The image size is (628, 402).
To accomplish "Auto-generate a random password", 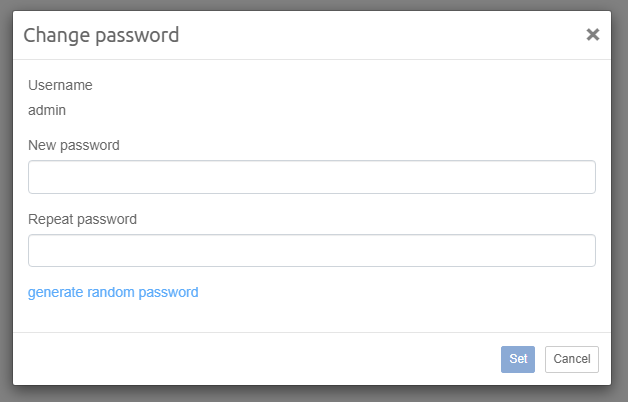I will click(113, 292).
